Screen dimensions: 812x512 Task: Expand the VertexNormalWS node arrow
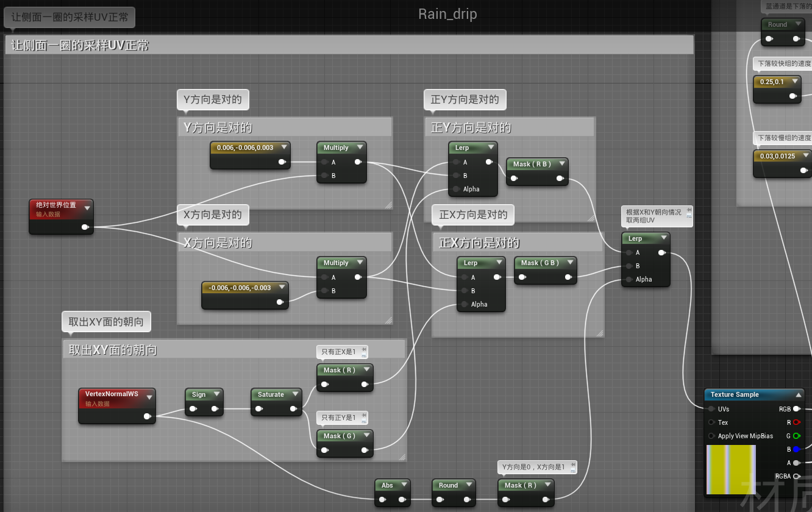[x=150, y=397]
